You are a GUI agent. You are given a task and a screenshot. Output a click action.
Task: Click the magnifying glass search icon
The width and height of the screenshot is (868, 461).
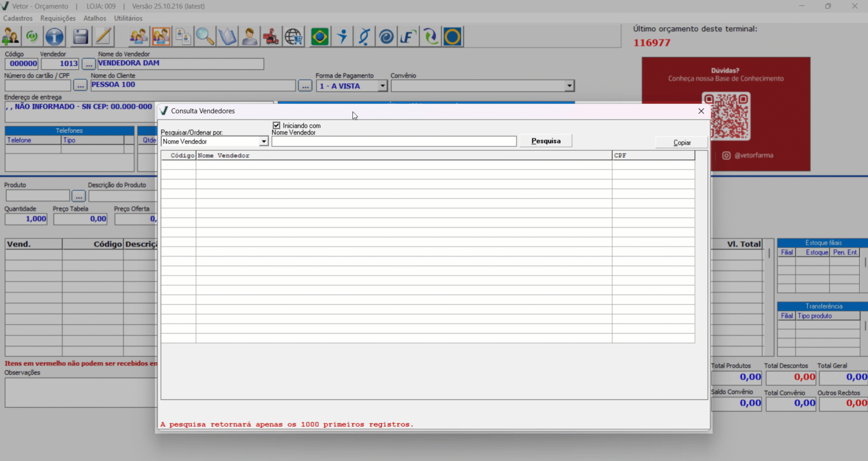(205, 37)
